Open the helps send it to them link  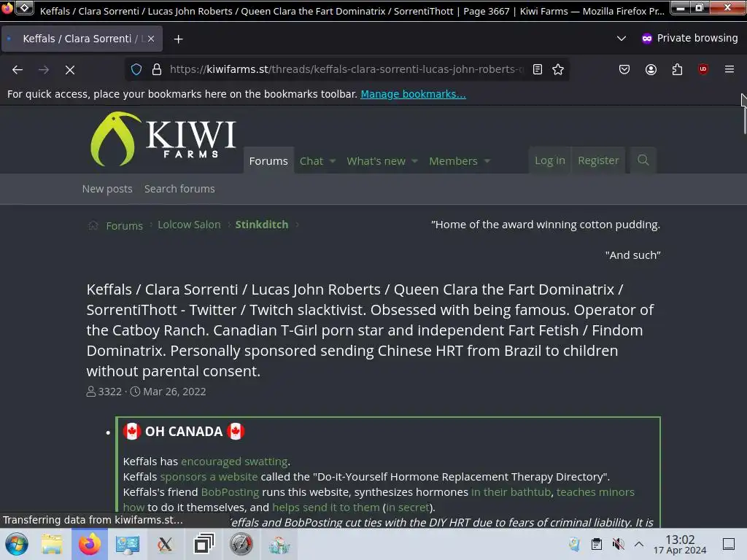[326, 507]
